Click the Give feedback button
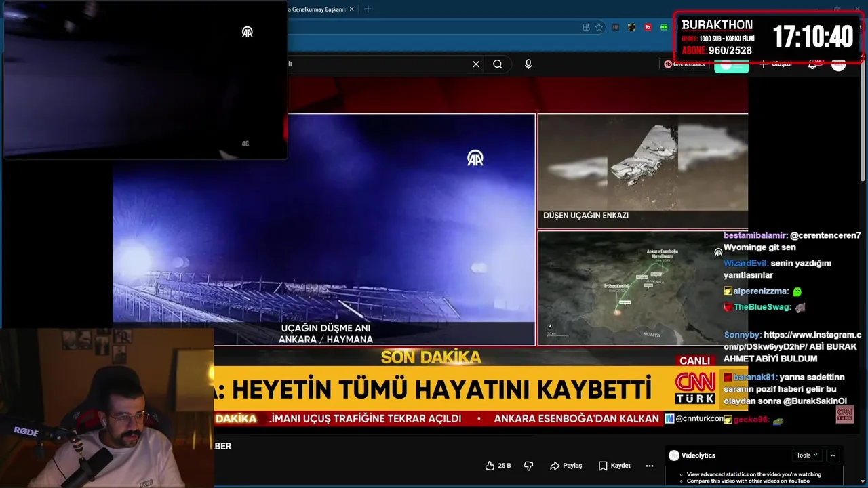 coord(684,64)
